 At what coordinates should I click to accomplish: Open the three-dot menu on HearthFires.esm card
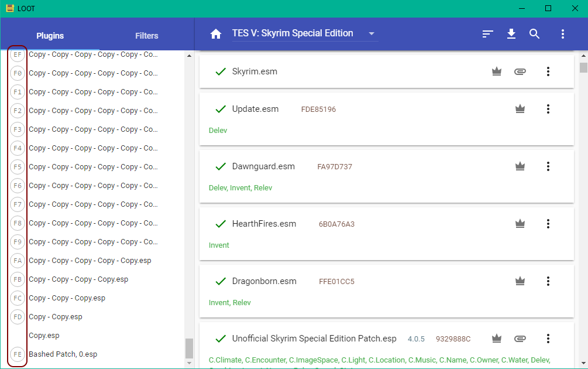click(548, 224)
